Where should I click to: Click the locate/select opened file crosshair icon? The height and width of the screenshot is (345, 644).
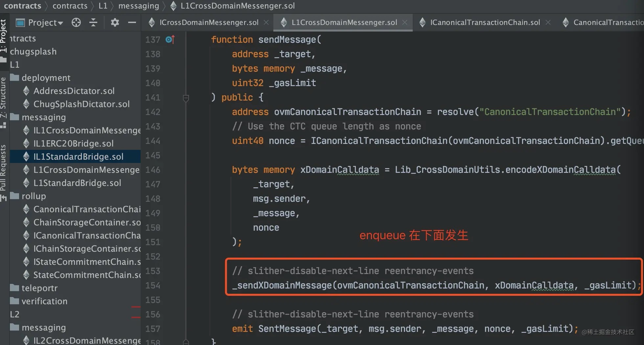[x=76, y=23]
